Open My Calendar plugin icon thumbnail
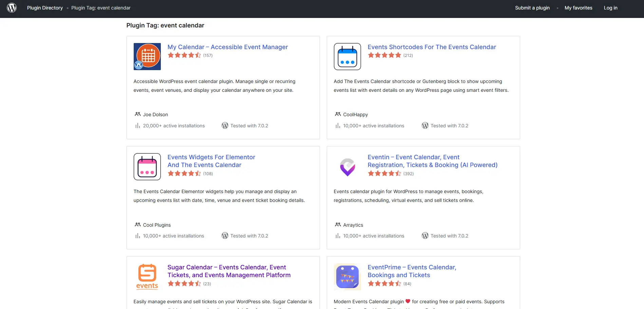Image resolution: width=644 pixels, height=309 pixels. 147,57
